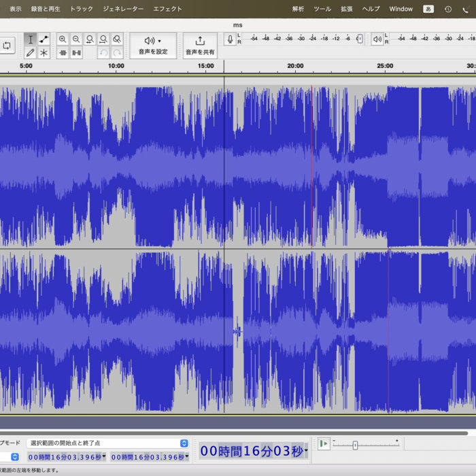476x476 pixels.
Task: Click the Silence audio selection icon
Action: pos(76,52)
